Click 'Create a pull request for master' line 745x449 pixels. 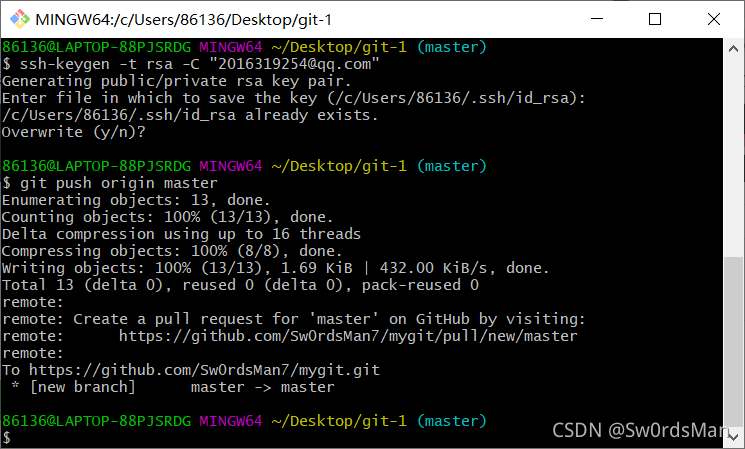point(294,319)
